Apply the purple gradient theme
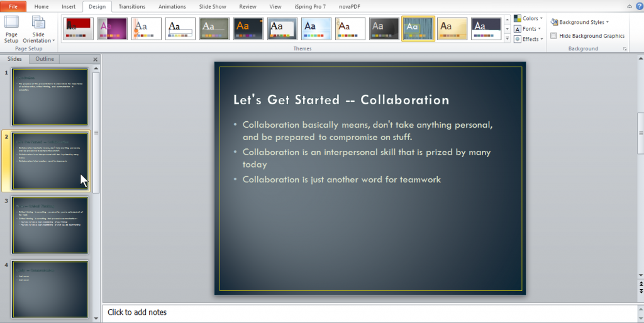Viewport: 644px width, 323px height. pyautogui.click(x=112, y=29)
